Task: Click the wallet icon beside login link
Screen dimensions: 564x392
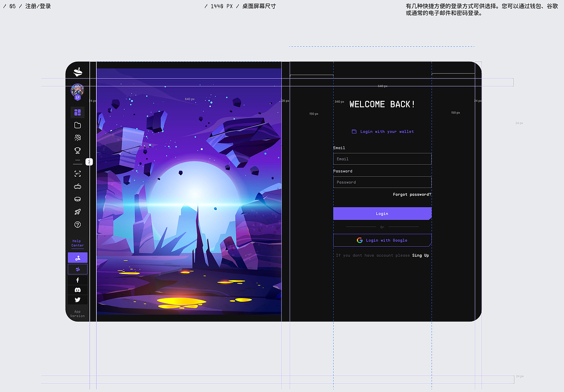Action: coord(354,132)
